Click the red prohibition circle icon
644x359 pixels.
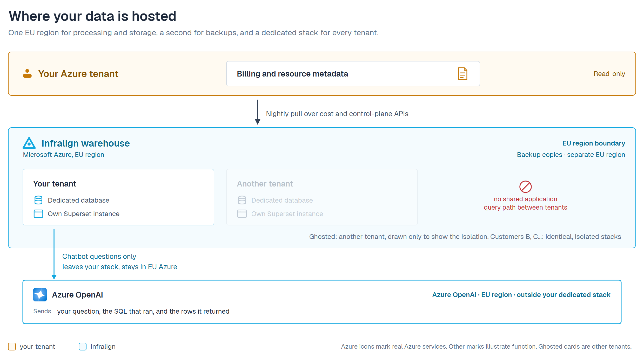[525, 187]
